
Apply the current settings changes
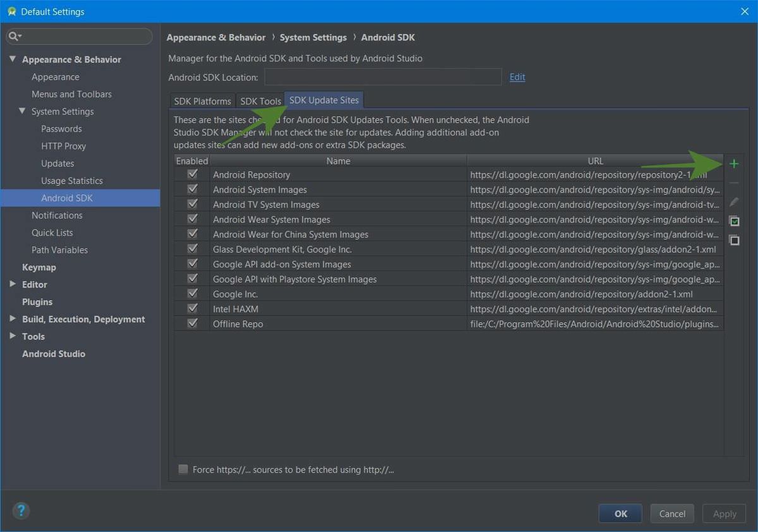click(724, 513)
